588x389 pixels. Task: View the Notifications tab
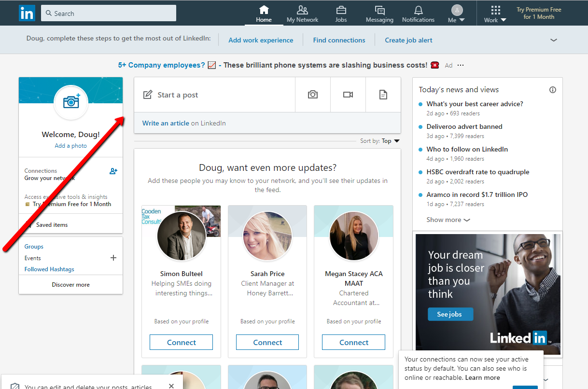(418, 14)
